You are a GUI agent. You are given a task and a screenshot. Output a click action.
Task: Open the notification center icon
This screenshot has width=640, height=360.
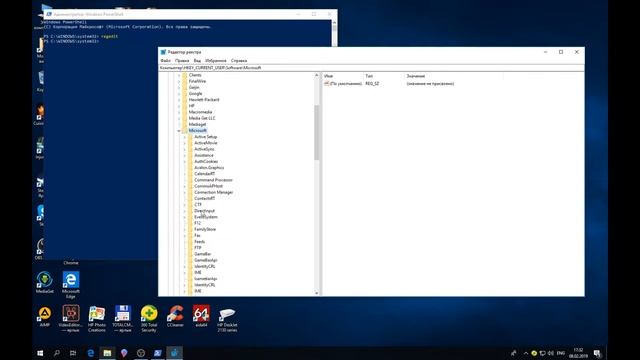point(597,353)
